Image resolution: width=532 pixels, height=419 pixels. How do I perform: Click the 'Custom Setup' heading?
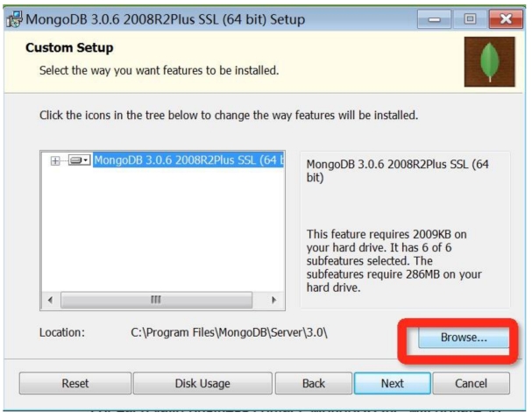tap(69, 48)
